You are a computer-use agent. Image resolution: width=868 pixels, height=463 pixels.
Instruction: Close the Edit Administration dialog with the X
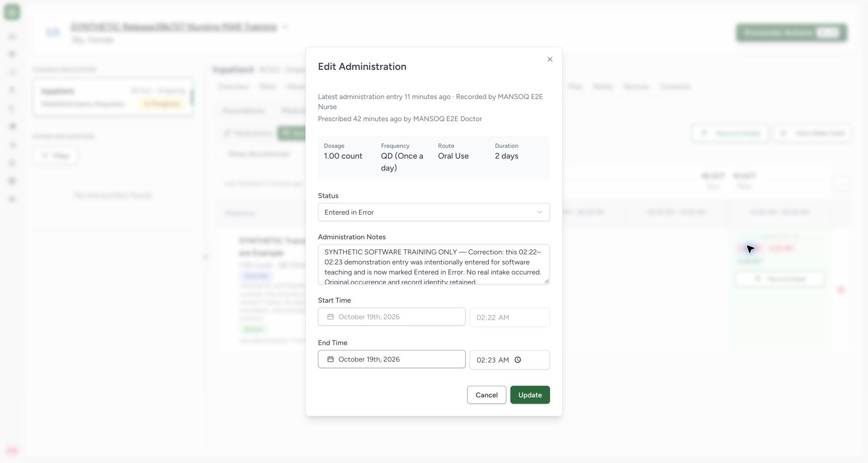point(550,59)
